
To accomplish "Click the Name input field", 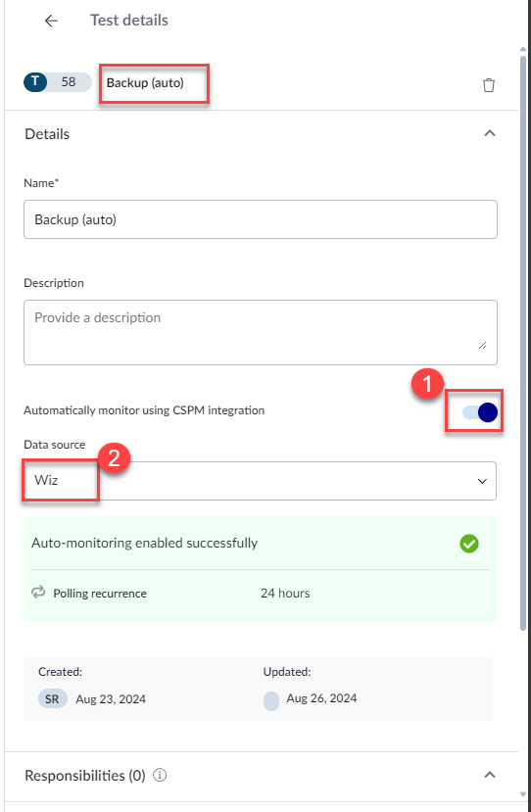I will pyautogui.click(x=261, y=219).
